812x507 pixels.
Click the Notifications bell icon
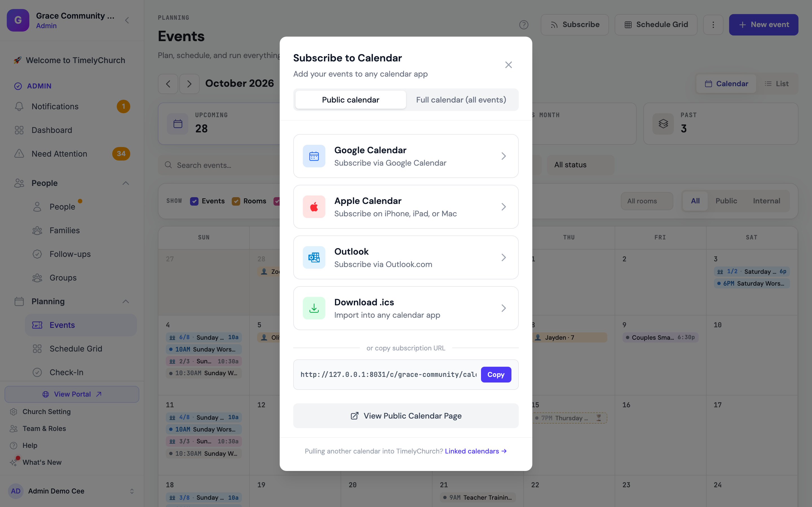[x=19, y=106]
